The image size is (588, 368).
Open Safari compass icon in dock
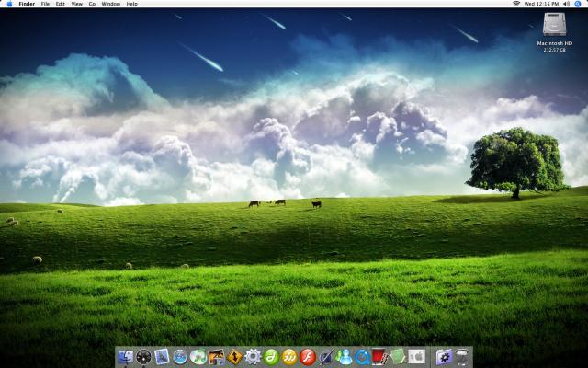181,357
